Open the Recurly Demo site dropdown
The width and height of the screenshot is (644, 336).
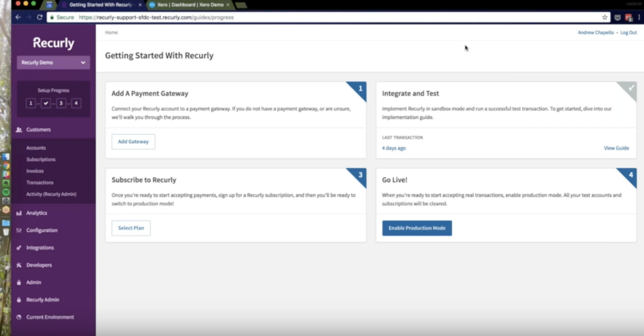point(53,63)
